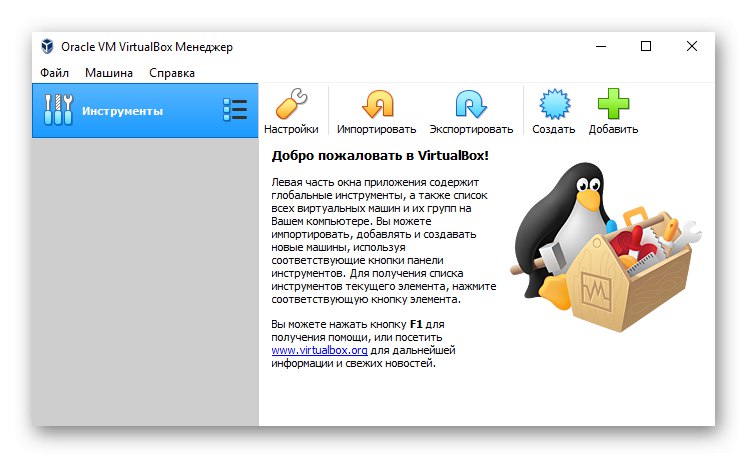The height and width of the screenshot is (458, 747).
Task: Select the Инструменты sidebar item
Action: tap(145, 111)
